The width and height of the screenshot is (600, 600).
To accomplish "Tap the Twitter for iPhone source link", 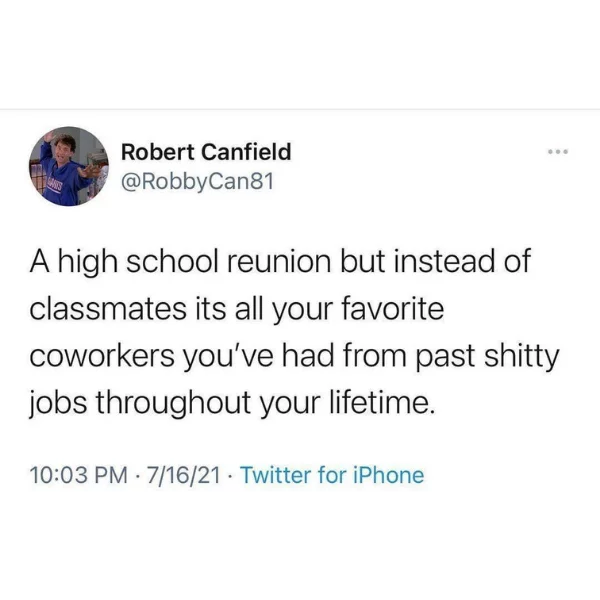I will pyautogui.click(x=332, y=475).
